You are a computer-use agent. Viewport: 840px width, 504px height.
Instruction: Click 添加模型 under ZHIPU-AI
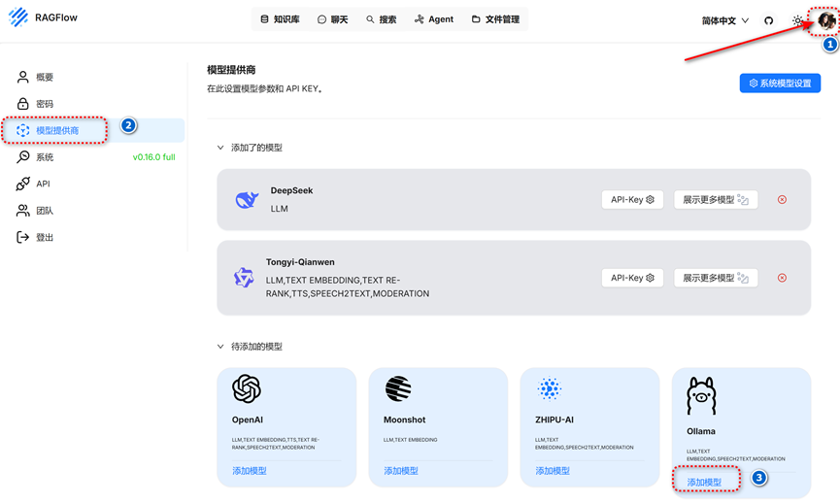(x=553, y=471)
